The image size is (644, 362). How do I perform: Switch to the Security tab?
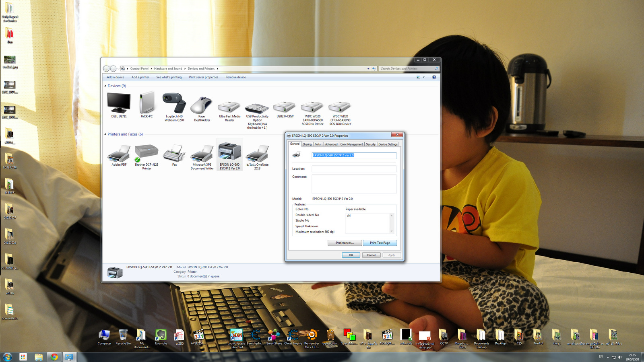pos(371,144)
